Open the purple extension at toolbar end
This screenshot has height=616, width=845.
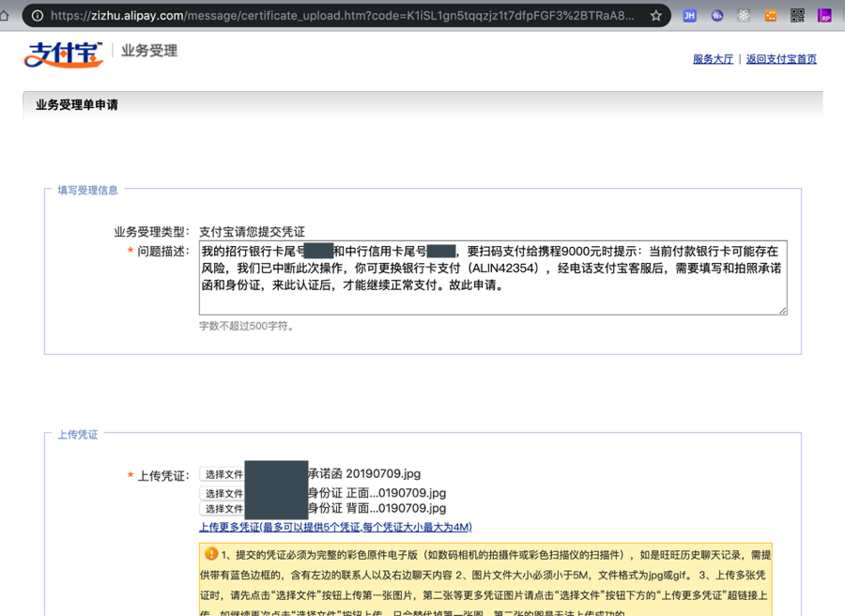824,16
